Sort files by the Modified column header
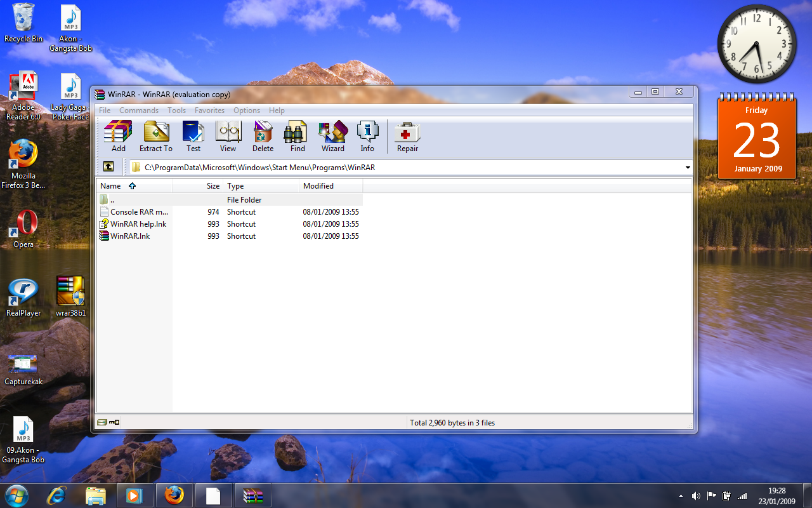This screenshot has height=508, width=812. (x=331, y=186)
